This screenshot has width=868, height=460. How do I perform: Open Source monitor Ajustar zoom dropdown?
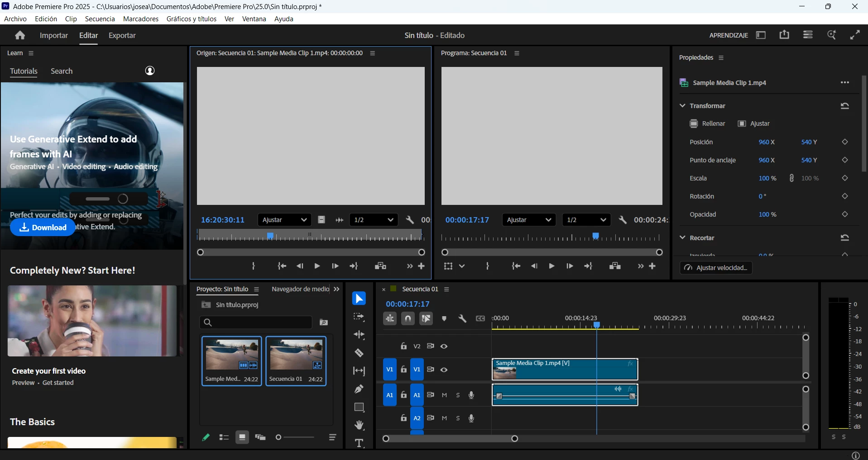[x=284, y=220]
